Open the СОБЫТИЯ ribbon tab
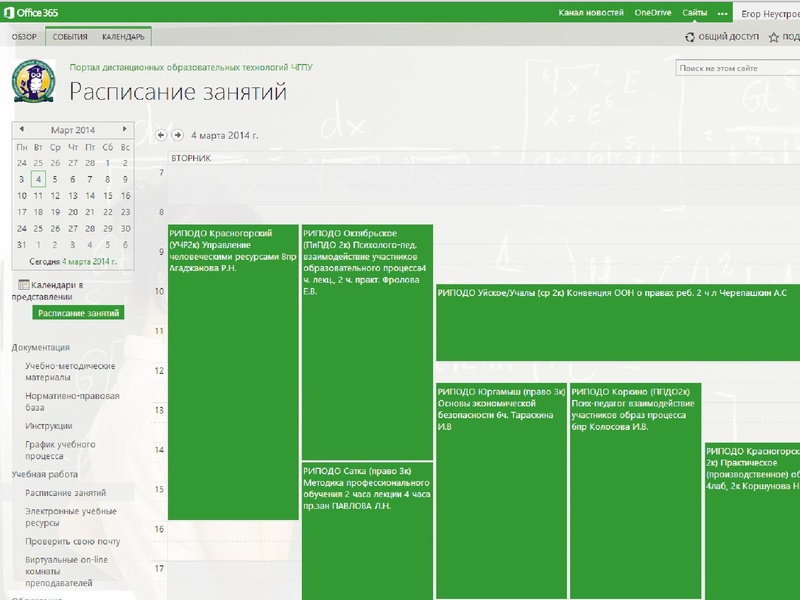Viewport: 800px width, 600px height. 70,37
